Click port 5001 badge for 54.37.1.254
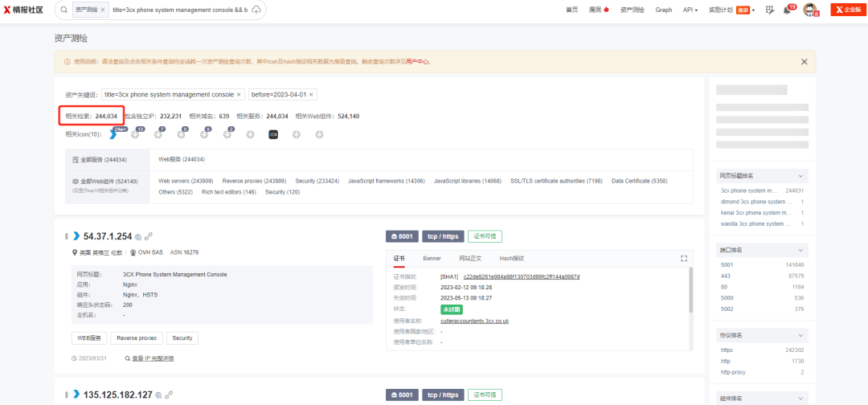The height and width of the screenshot is (405, 868). coord(402,236)
